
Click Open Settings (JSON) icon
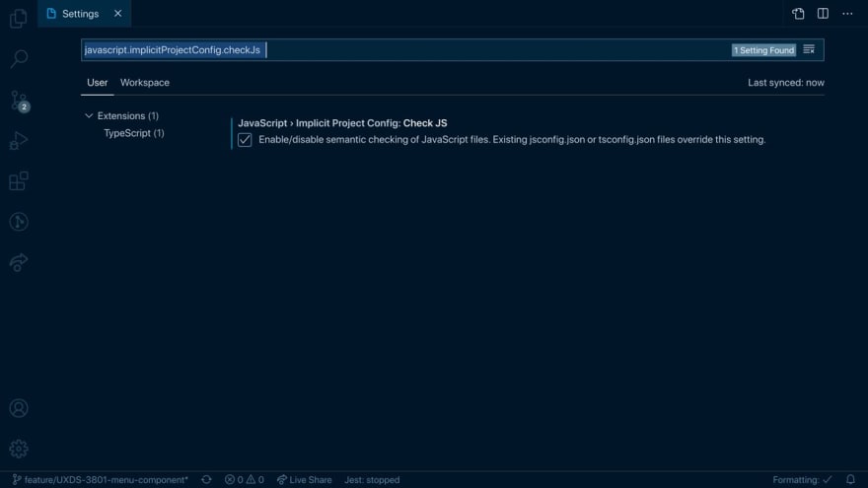click(x=798, y=14)
